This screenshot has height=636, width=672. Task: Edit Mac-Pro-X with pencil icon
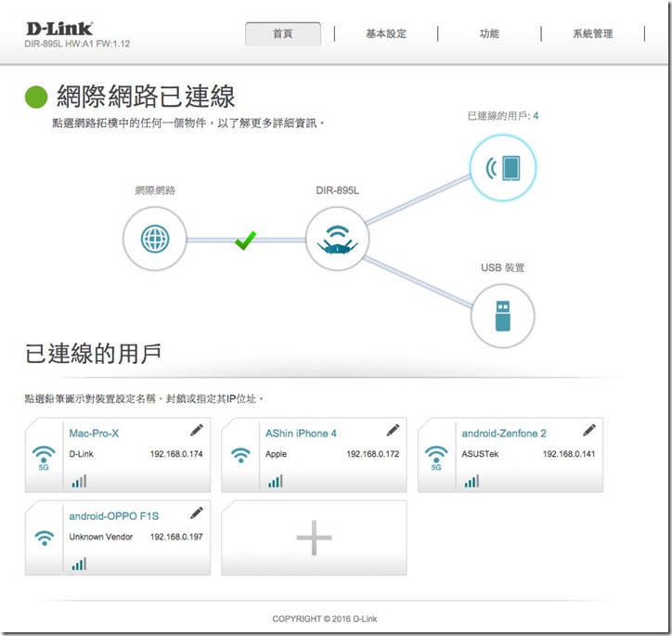[196, 430]
